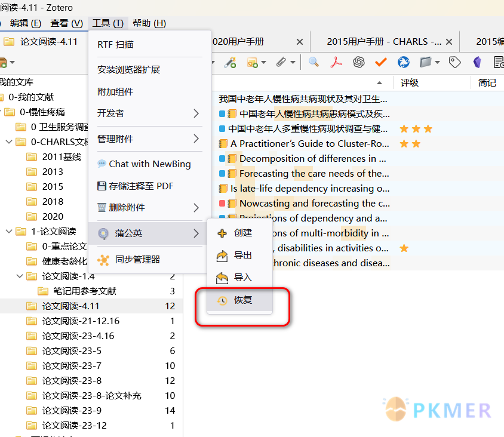Select the 2020 folder in the tree

pyautogui.click(x=53, y=217)
